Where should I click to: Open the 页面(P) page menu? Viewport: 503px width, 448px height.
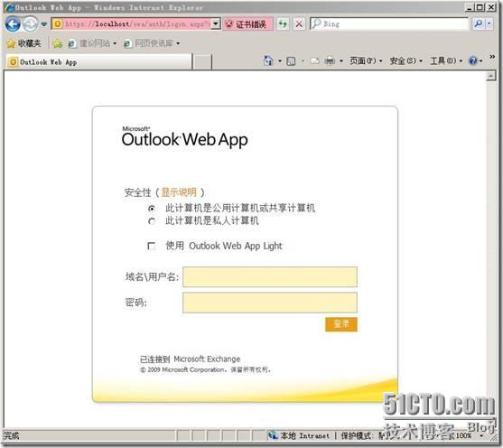coord(366,61)
